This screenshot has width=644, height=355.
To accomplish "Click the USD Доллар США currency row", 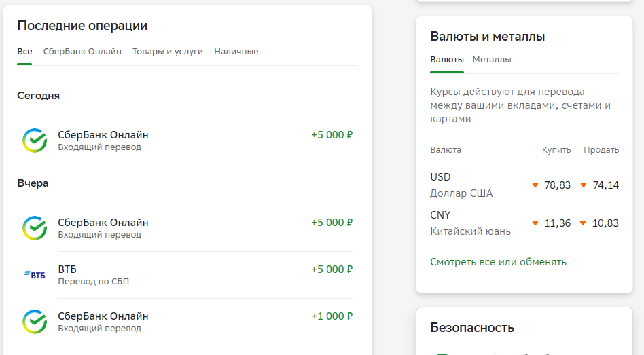I will [x=524, y=185].
